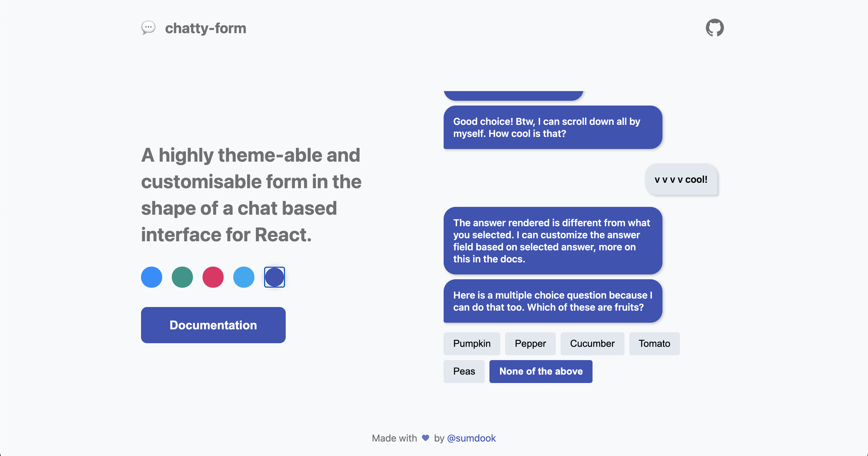
Task: Select the indigo theme swatch
Action: 274,277
